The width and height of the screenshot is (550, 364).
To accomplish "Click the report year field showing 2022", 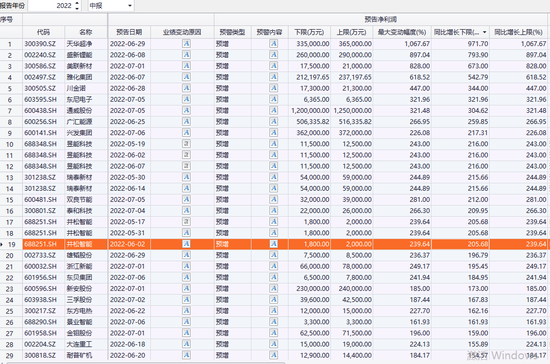I will click(x=51, y=6).
